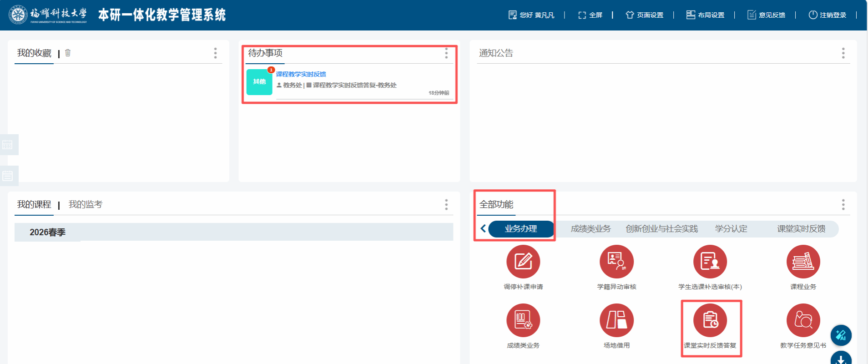The width and height of the screenshot is (868, 364).
Task: Select 学分认定 category tab
Action: coord(731,229)
